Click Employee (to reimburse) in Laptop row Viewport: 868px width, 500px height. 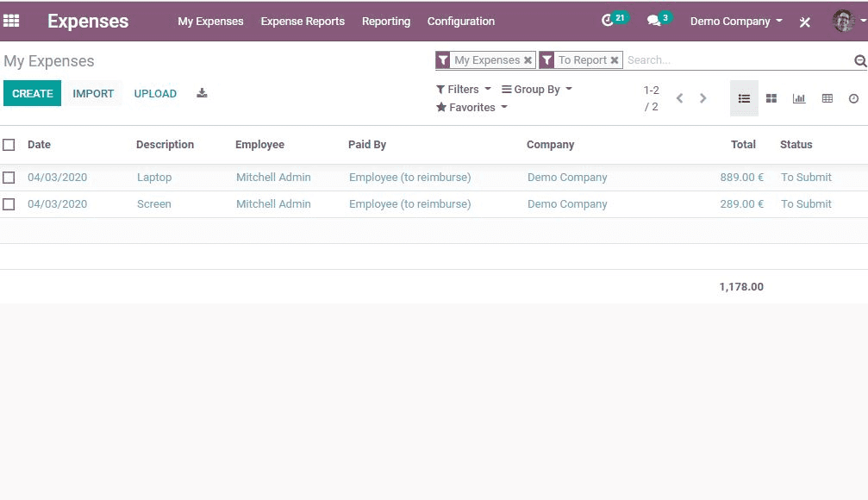pyautogui.click(x=410, y=178)
